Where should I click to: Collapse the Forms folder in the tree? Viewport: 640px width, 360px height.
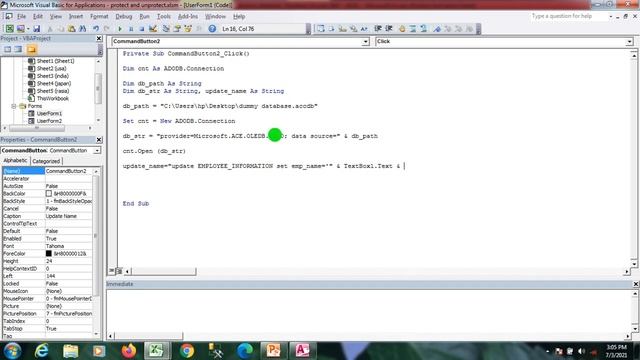point(14,106)
